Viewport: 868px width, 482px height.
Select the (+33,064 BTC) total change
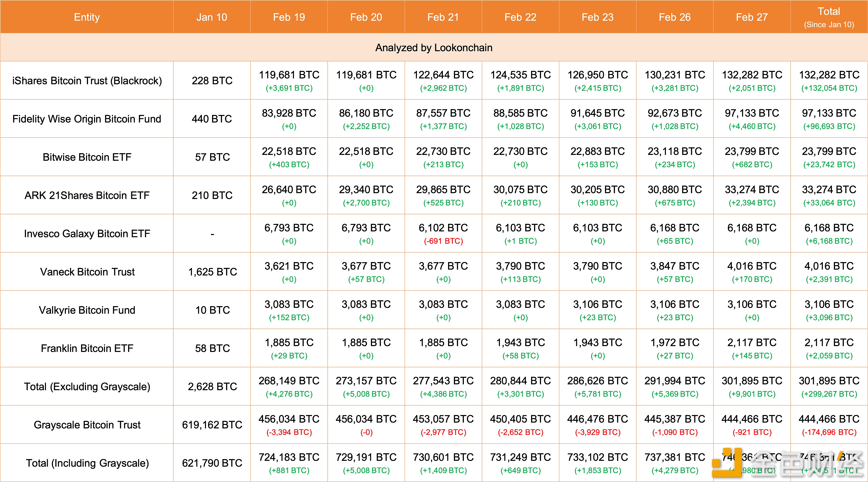(829, 203)
